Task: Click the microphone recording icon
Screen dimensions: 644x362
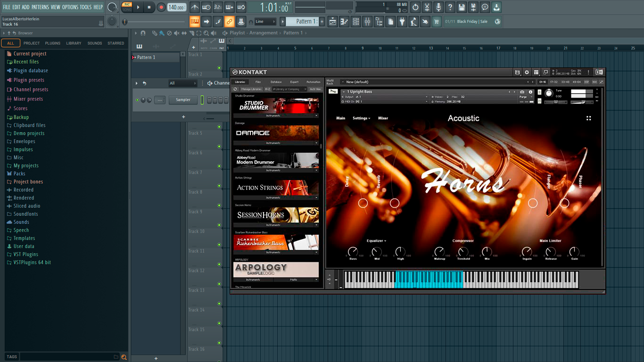Action: 438,7
